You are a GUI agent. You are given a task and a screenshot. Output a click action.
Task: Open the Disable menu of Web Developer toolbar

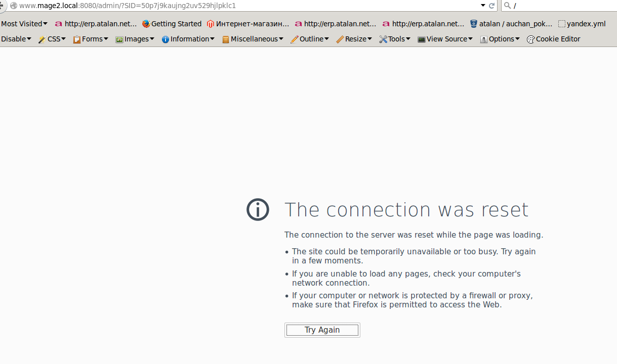tap(16, 39)
